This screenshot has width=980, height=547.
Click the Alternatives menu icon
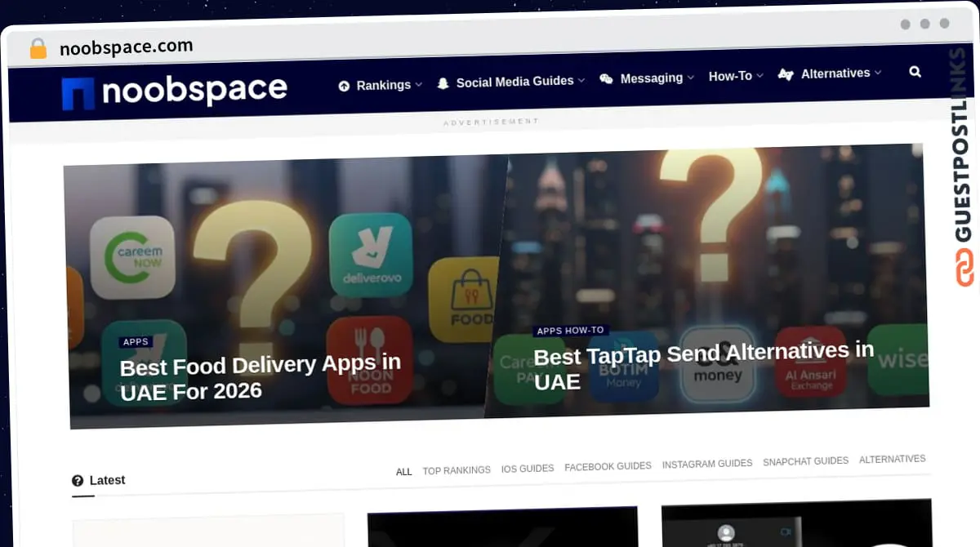coord(786,74)
